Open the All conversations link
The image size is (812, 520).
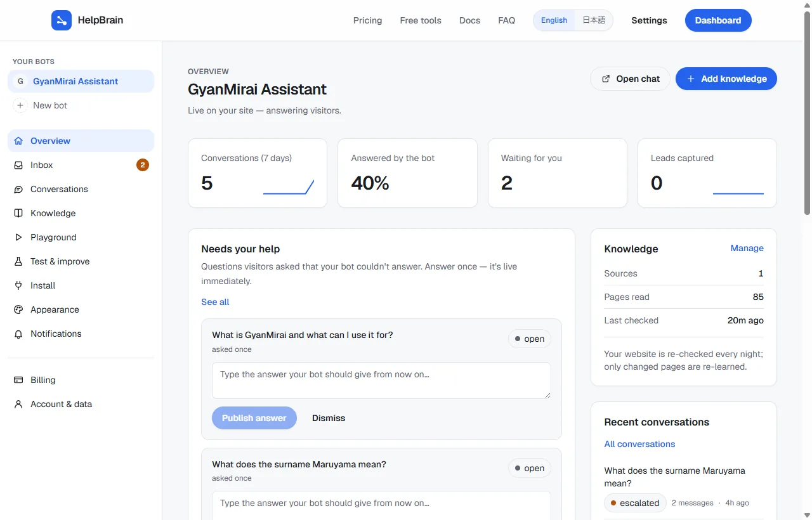point(639,444)
